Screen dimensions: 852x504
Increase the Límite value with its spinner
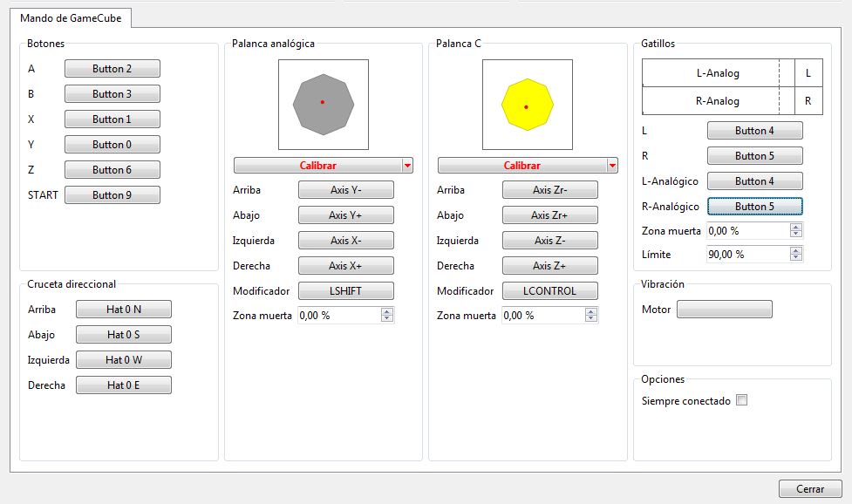pos(795,250)
